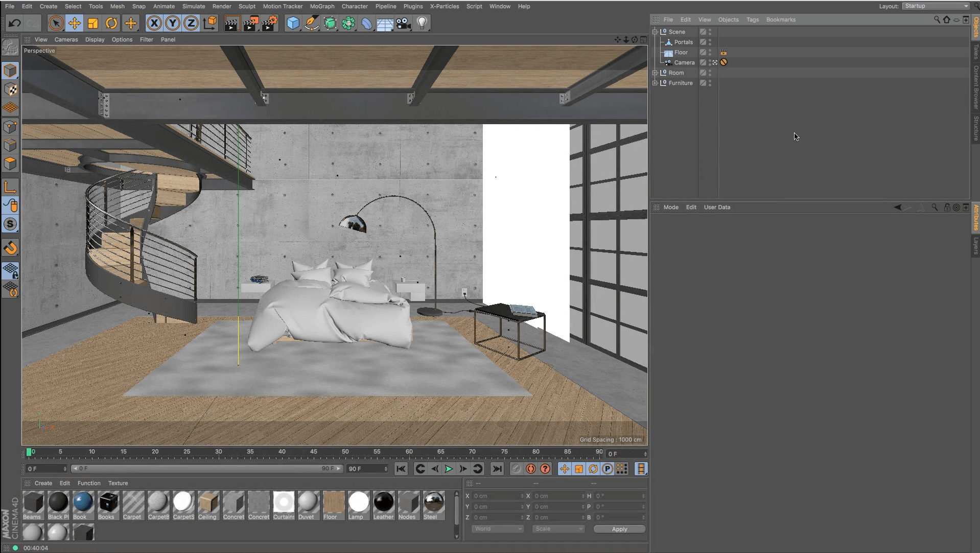The image size is (980, 553).
Task: Click the Undo arrow icon
Action: tap(14, 24)
